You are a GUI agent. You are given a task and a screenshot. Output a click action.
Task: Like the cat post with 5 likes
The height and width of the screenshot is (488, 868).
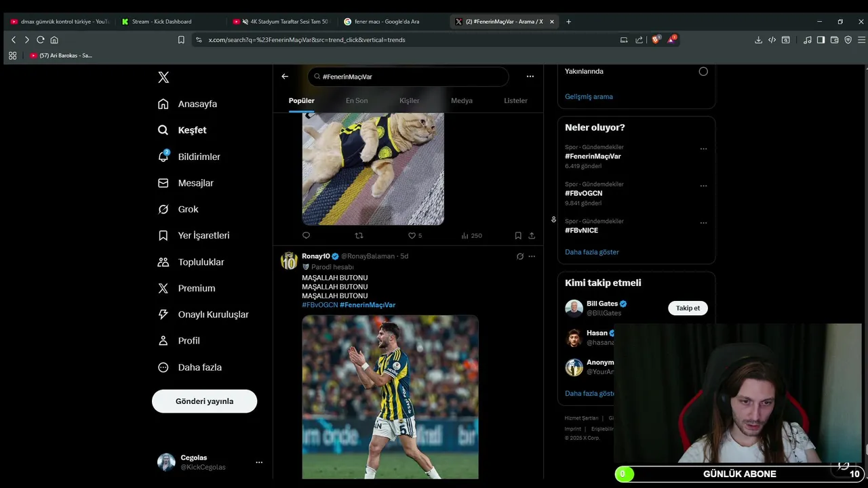(414, 236)
